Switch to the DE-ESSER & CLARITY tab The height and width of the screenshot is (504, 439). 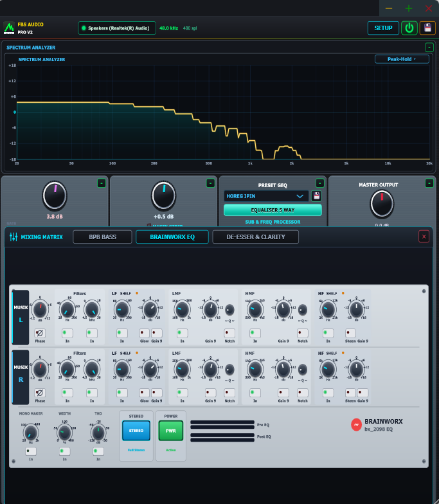256,237
